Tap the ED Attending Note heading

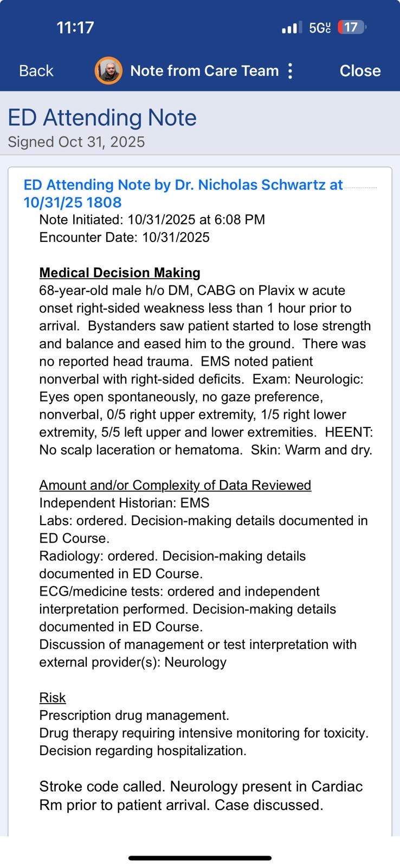pyautogui.click(x=102, y=117)
